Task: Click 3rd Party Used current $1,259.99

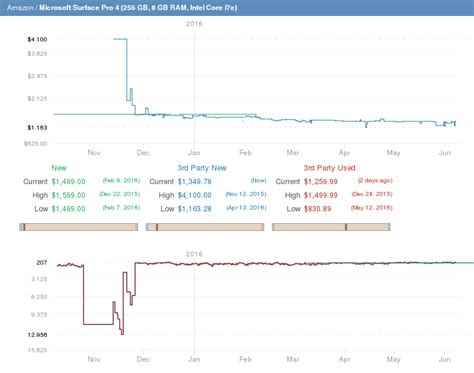Action: 320,182
